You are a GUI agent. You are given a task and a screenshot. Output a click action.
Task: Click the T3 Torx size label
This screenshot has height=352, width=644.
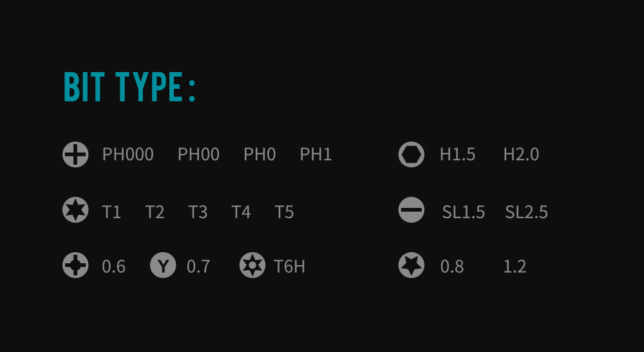tap(198, 212)
